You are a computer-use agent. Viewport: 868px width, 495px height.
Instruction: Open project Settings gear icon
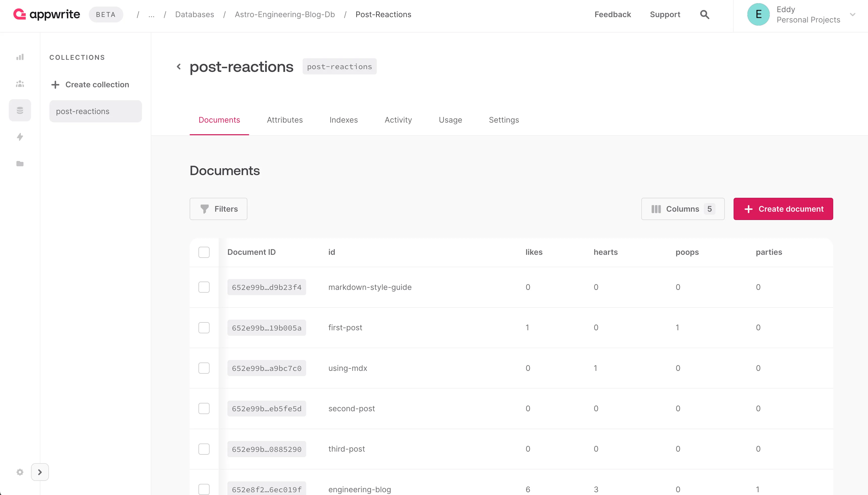click(x=20, y=472)
